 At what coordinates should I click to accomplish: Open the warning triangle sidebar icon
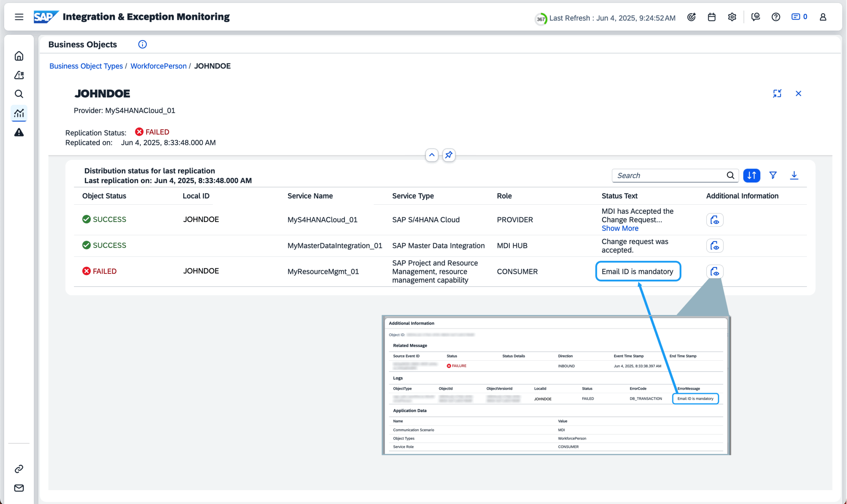pyautogui.click(x=19, y=132)
